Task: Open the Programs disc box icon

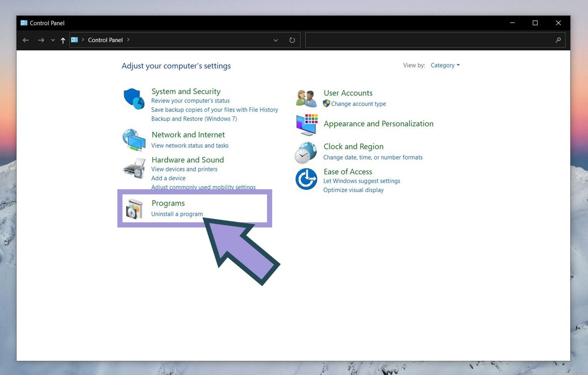Action: click(134, 209)
